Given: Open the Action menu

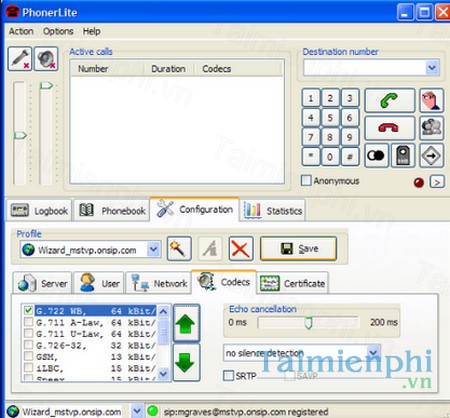Looking at the screenshot, I should tap(21, 31).
